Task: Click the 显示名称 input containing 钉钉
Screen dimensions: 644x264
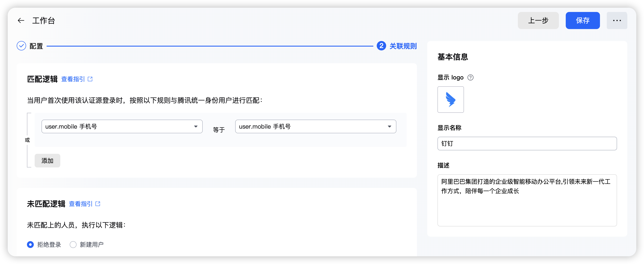Action: tap(527, 143)
